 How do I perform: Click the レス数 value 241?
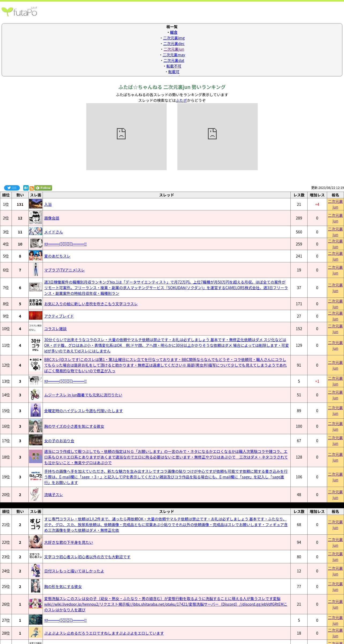point(299,256)
